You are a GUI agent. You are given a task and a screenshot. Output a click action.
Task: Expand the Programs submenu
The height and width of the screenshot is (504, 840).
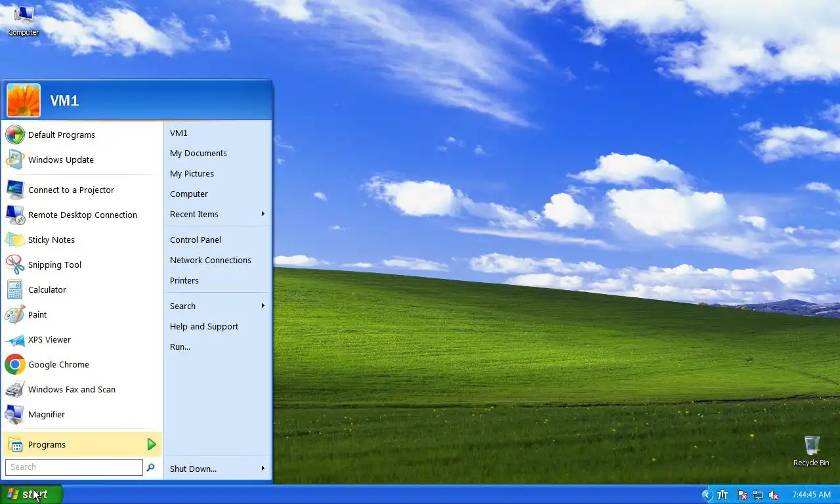(x=82, y=444)
